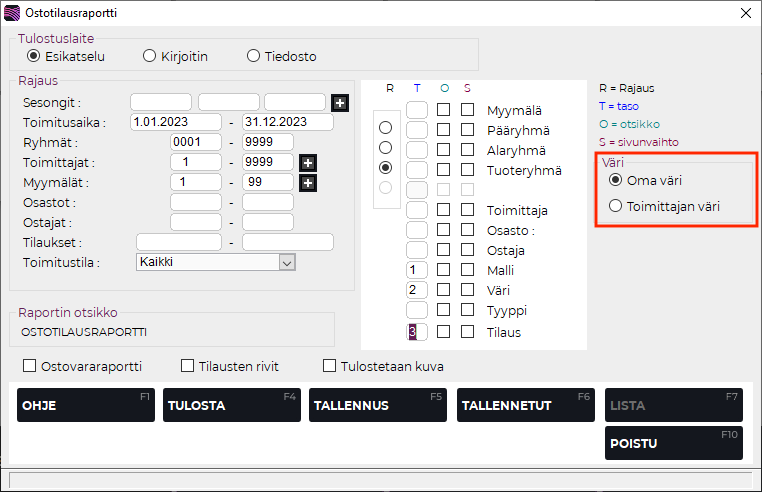Enable the Ostovararaportti checkbox
762x492 pixels.
[x=29, y=366]
